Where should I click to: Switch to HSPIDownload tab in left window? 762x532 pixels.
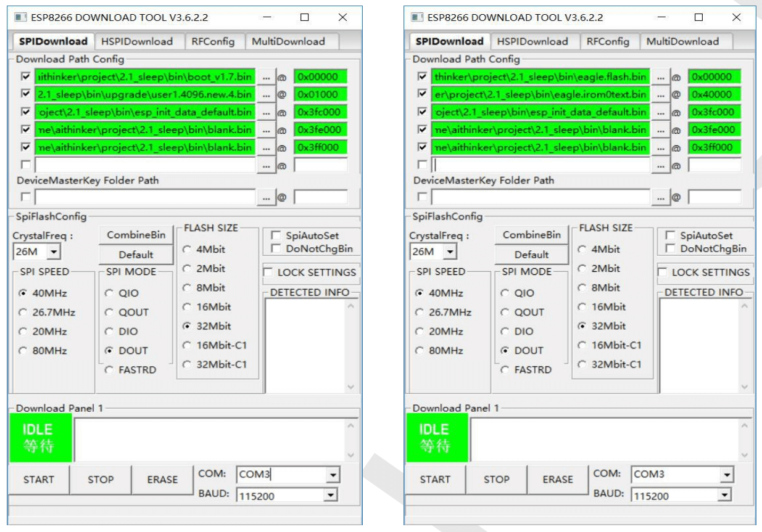(136, 41)
